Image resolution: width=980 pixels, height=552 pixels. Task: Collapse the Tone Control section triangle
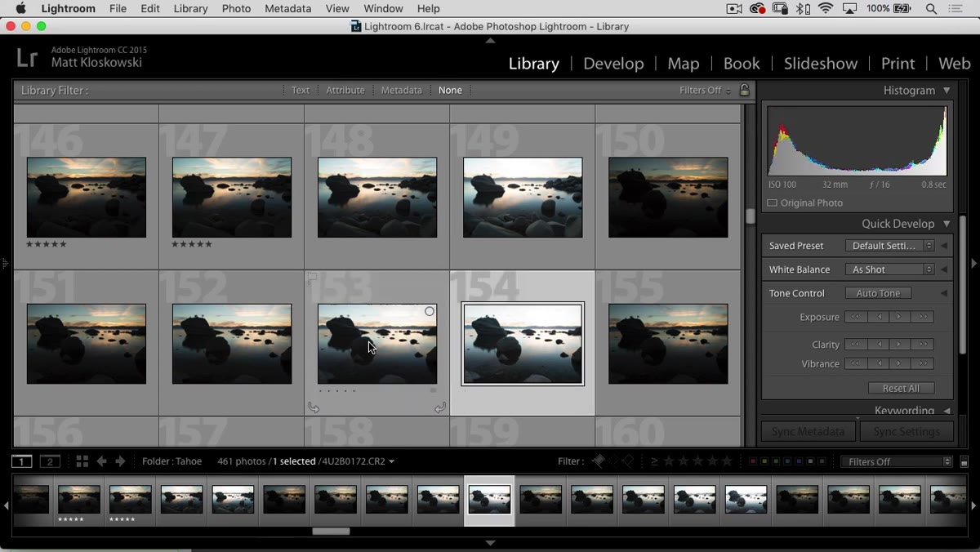tap(944, 293)
